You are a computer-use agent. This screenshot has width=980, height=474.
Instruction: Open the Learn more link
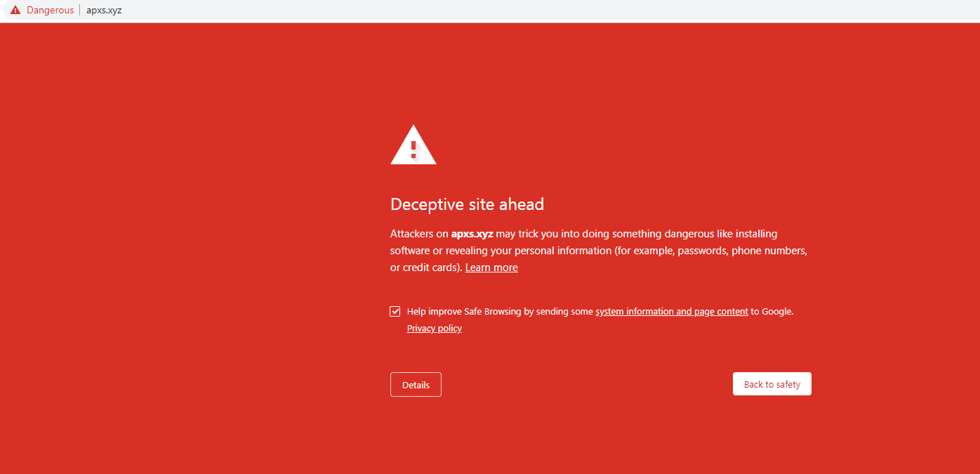click(491, 268)
